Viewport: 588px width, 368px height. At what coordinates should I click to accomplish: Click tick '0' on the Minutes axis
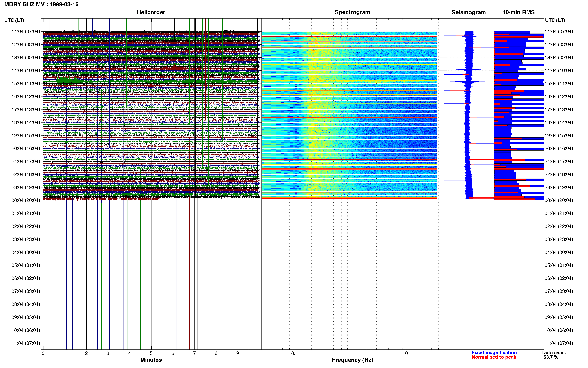click(43, 353)
